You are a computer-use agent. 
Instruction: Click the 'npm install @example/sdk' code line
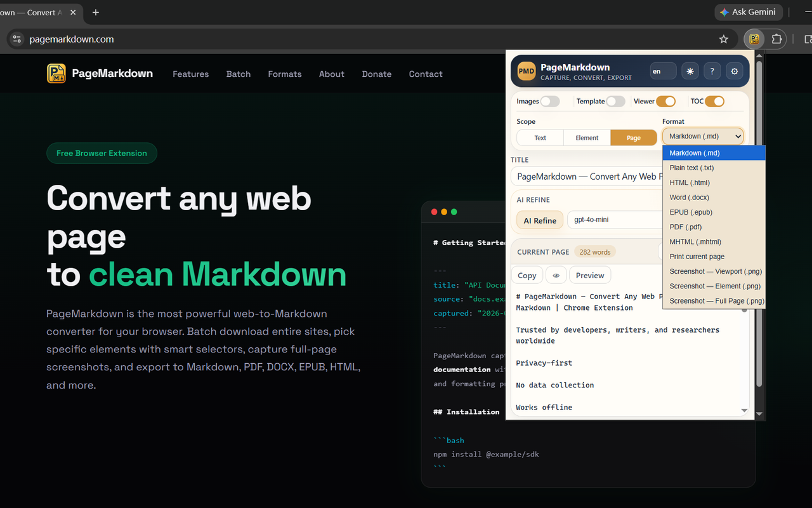[x=487, y=454]
